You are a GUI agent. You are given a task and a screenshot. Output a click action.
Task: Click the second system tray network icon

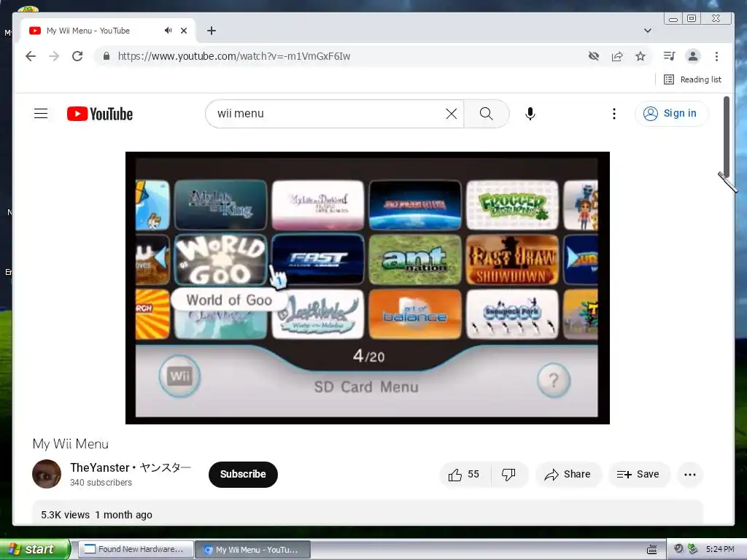point(693,549)
